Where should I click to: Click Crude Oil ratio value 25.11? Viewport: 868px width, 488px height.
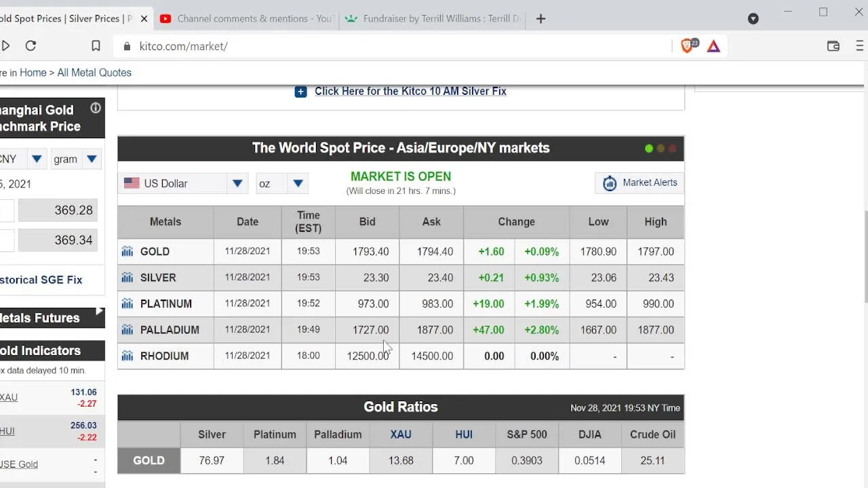point(652,460)
